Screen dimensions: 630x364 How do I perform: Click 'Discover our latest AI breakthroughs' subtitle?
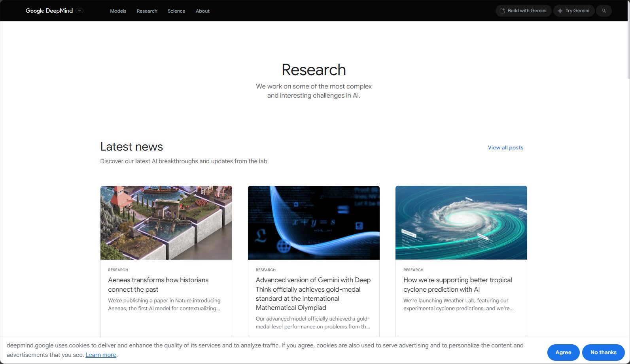click(184, 161)
